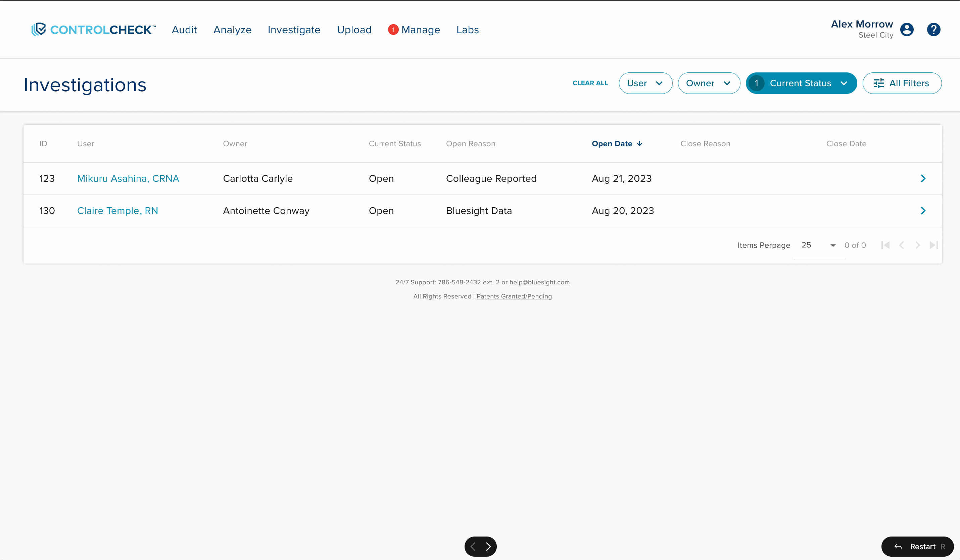960x560 pixels.
Task: Change items per page dropdown value
Action: (818, 245)
